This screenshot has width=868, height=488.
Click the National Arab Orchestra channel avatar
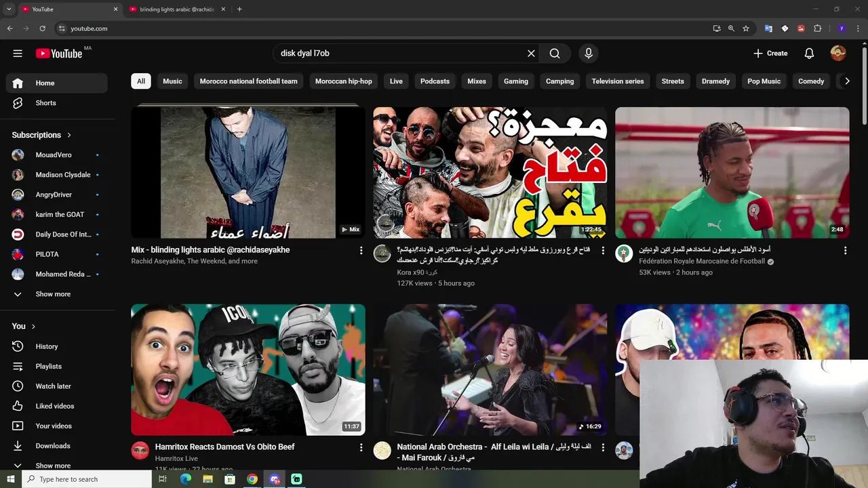click(x=382, y=451)
